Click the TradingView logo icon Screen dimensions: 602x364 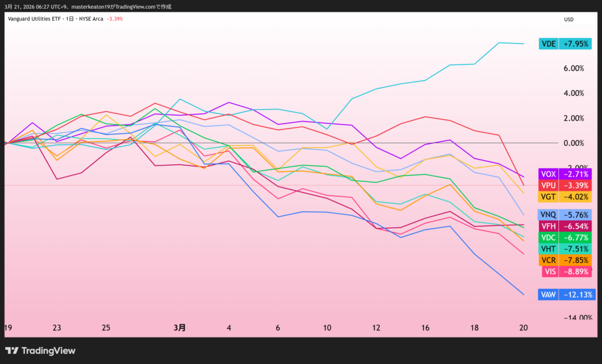coord(11,350)
